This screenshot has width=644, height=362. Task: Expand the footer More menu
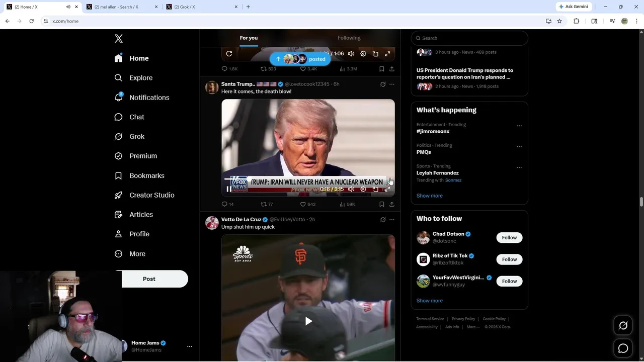(x=473, y=327)
